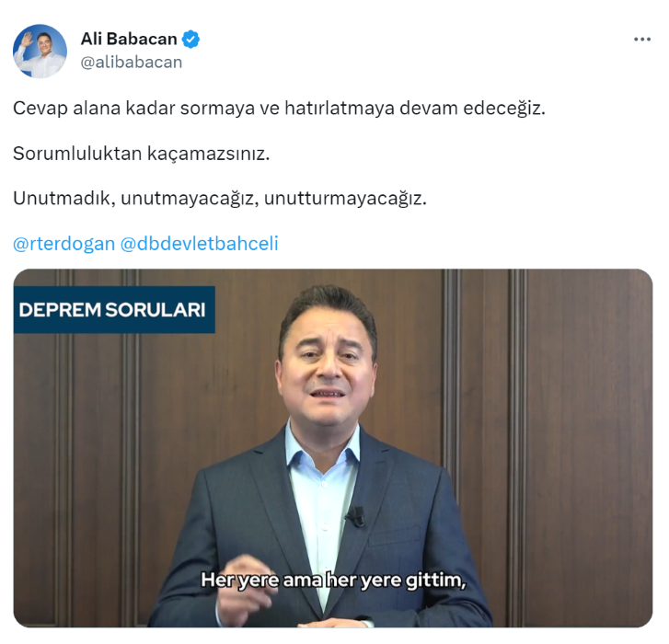Open the @dbdevletbahceli mention
Viewport: 669px width, 644px height.
200,244
